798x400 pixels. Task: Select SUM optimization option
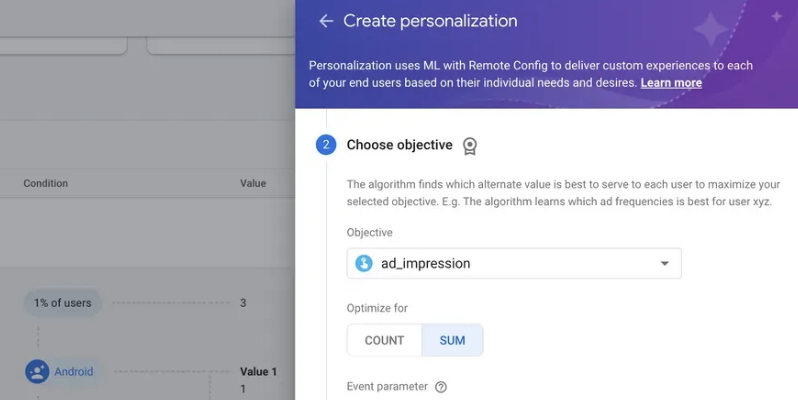click(x=452, y=340)
